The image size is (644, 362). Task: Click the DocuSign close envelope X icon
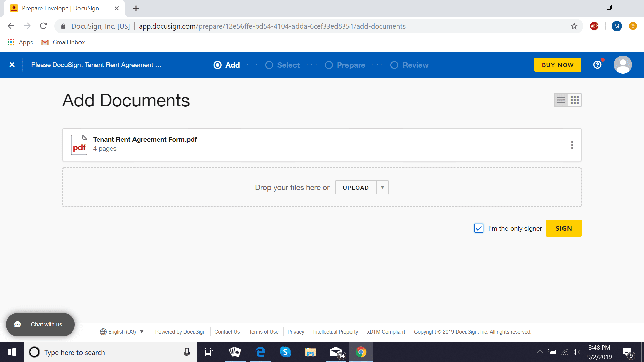pos(12,65)
